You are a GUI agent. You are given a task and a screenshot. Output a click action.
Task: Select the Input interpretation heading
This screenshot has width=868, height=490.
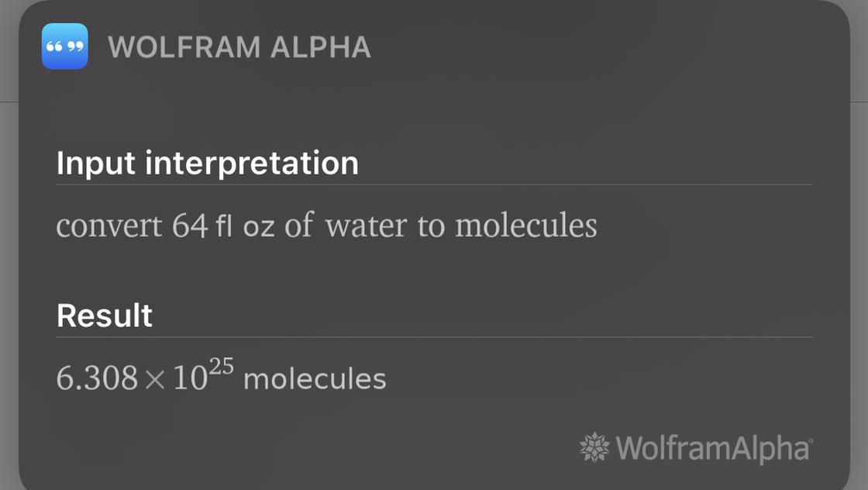[x=207, y=164]
